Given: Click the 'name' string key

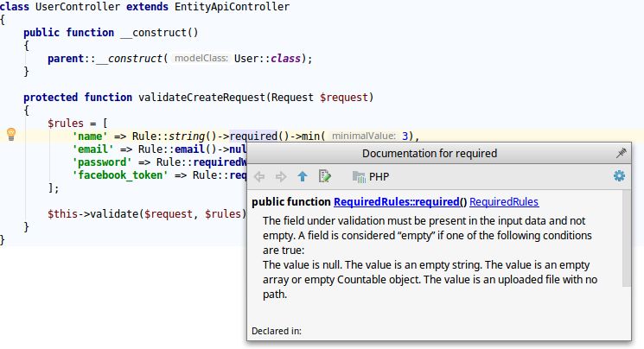Looking at the screenshot, I should [90, 136].
